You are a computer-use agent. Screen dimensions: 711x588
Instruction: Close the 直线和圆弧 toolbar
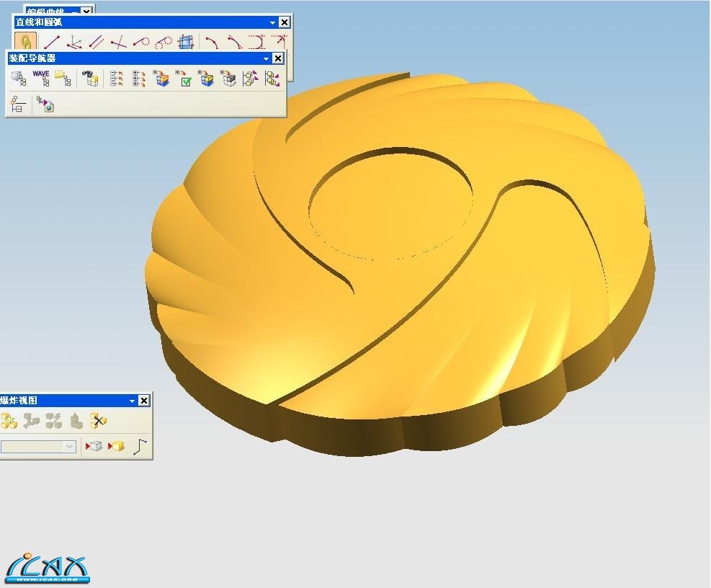tap(284, 22)
